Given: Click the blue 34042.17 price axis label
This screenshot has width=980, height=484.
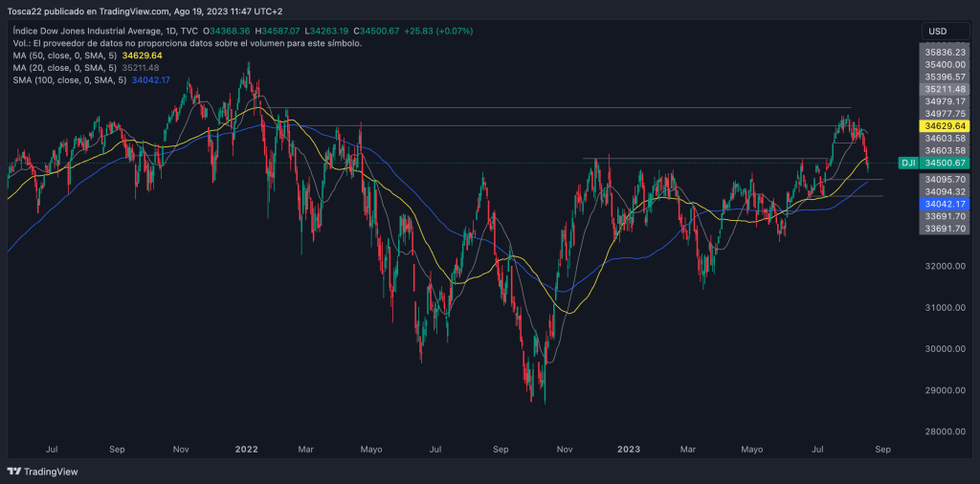Looking at the screenshot, I should (944, 204).
